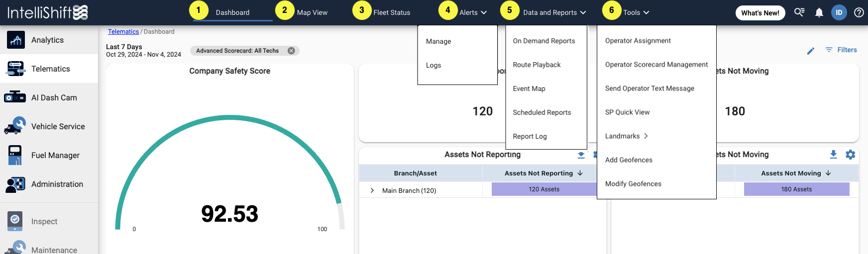The width and height of the screenshot is (868, 254).
Task: Expand the Main Branch (120) row
Action: 372,190
